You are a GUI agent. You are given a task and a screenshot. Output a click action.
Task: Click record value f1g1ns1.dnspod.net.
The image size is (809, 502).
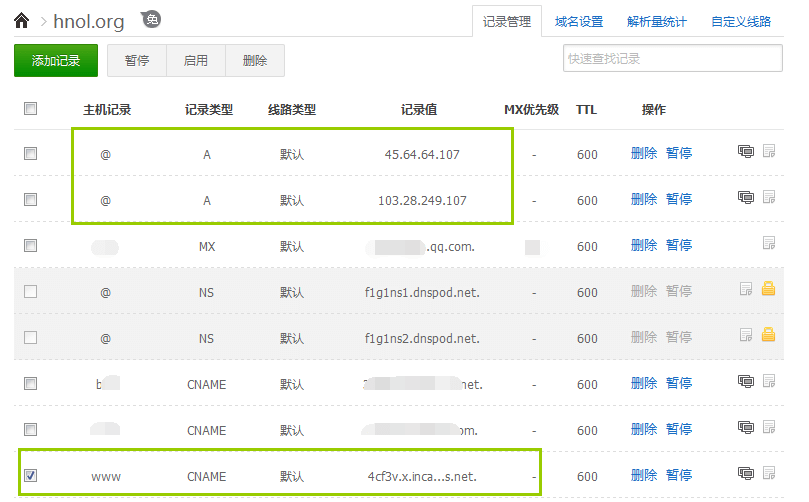click(422, 293)
